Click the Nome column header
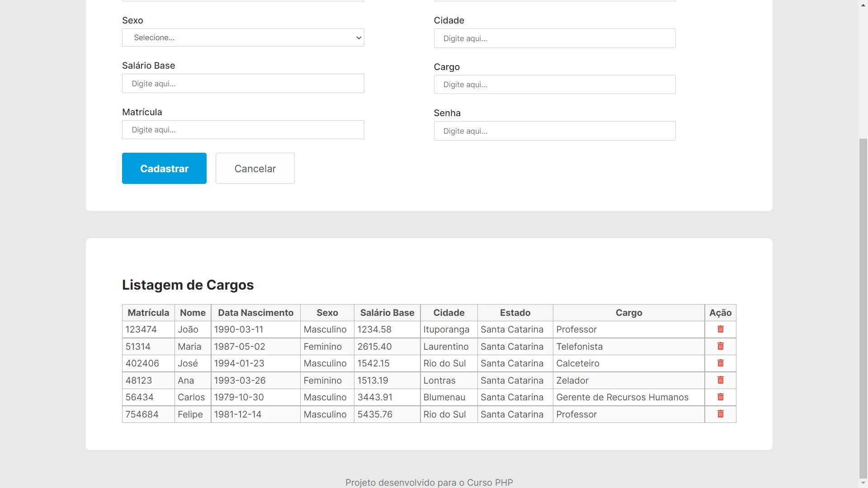This screenshot has height=488, width=868. (x=193, y=313)
